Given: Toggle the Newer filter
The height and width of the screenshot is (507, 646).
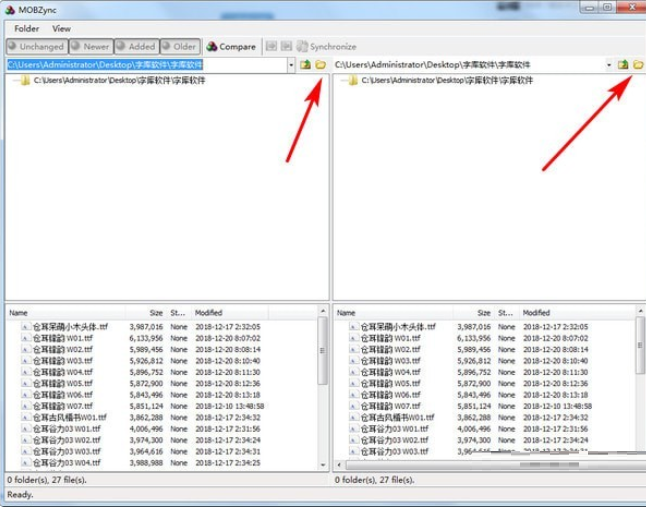Looking at the screenshot, I should pyautogui.click(x=90, y=46).
